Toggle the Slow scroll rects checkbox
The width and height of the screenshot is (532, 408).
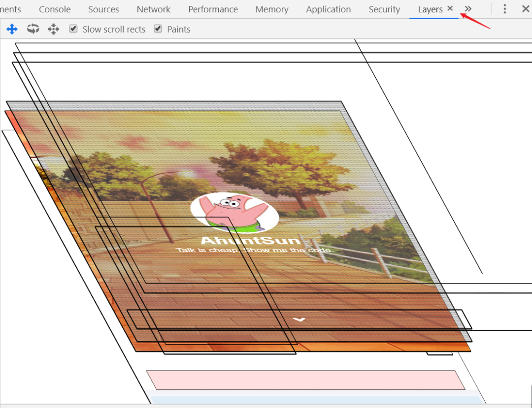click(73, 29)
